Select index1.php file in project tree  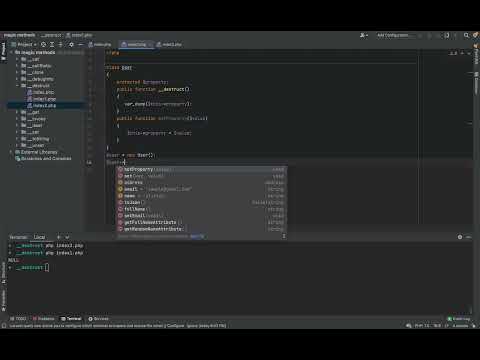coord(42,99)
